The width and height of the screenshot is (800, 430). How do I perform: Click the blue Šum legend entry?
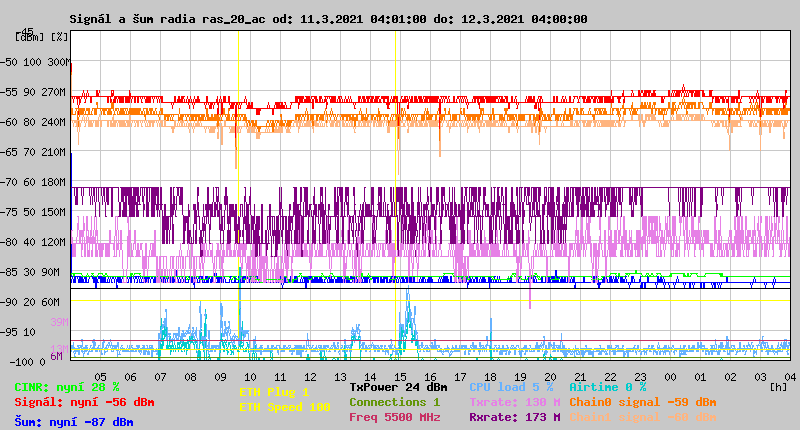[73, 422]
